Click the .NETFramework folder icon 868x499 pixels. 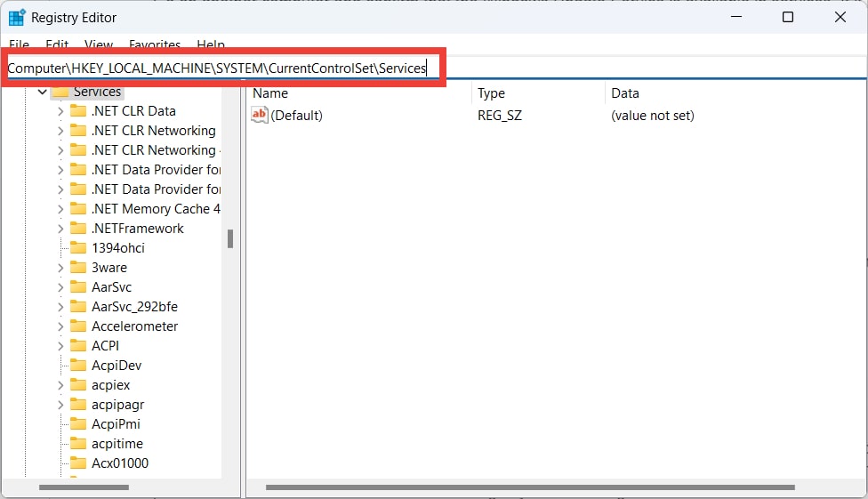click(x=78, y=229)
